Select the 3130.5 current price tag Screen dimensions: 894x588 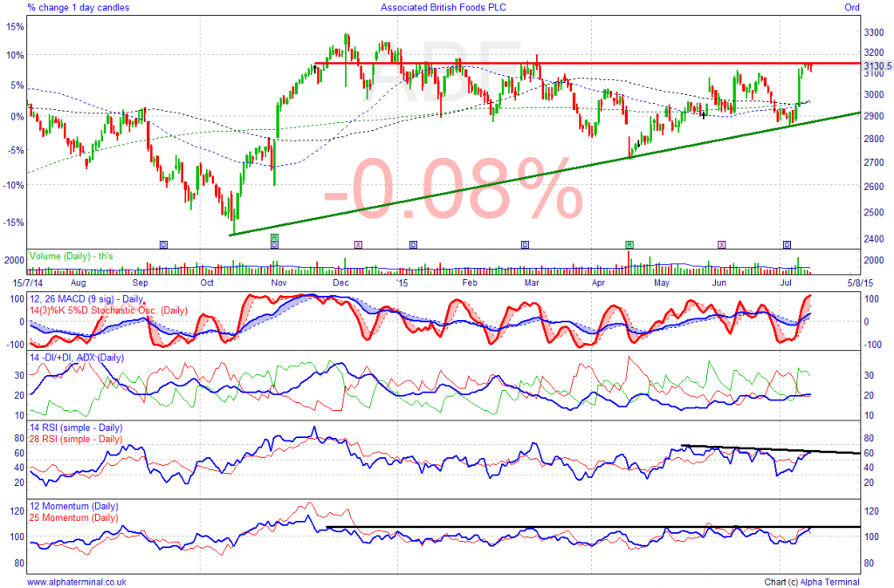point(876,65)
